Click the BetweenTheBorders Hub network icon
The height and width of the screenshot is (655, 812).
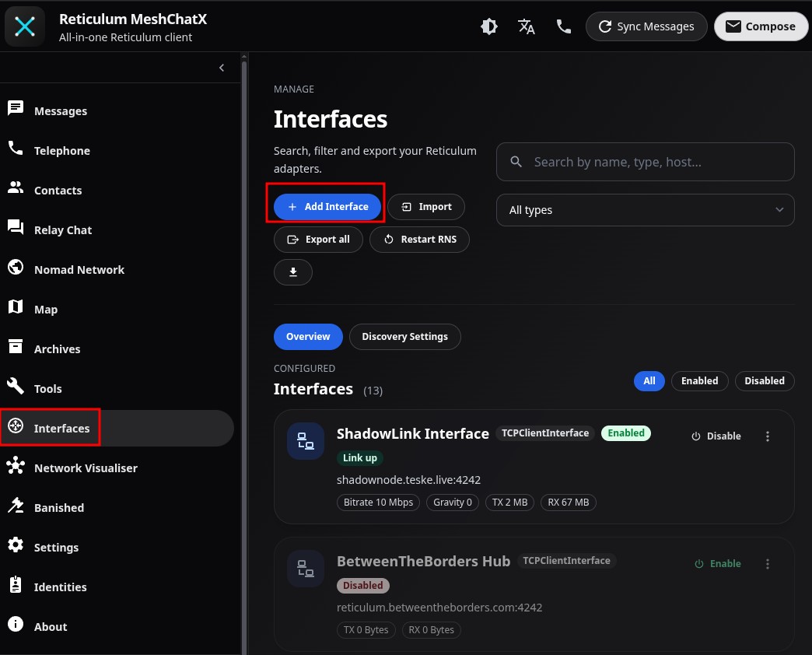pos(306,569)
